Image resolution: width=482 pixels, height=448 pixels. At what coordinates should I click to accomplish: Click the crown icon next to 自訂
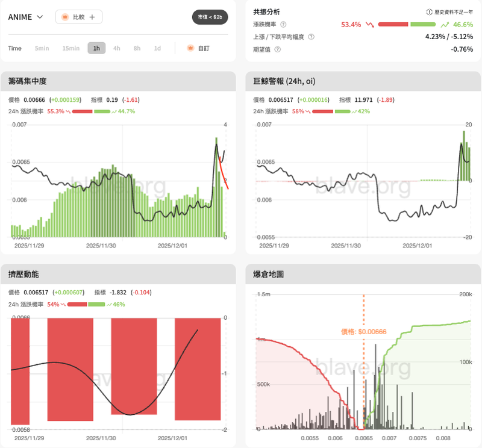tap(190, 48)
